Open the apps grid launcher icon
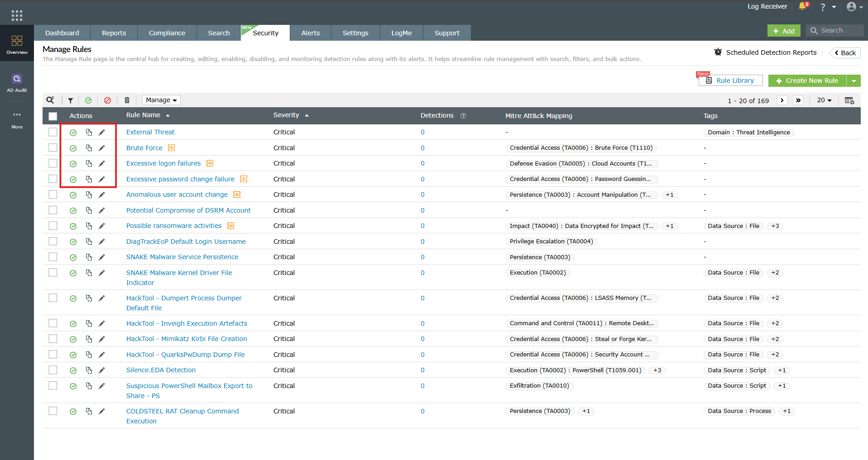The width and height of the screenshot is (868, 460). (17, 16)
